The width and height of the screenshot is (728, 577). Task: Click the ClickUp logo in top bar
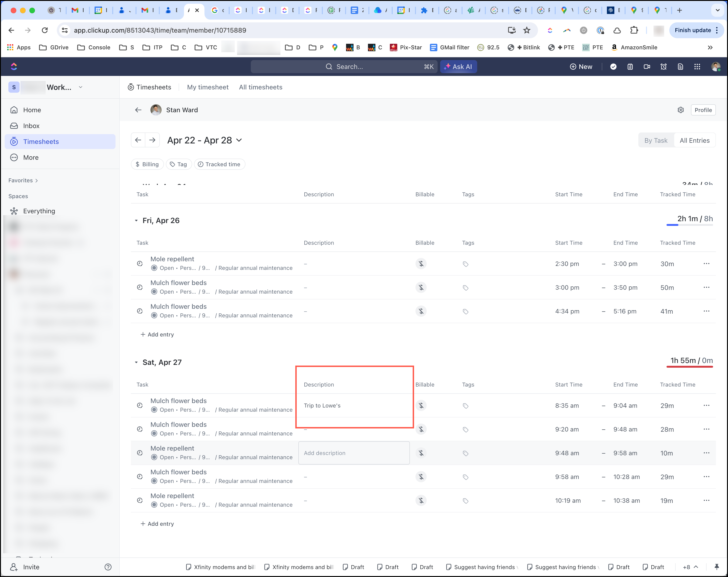14,67
